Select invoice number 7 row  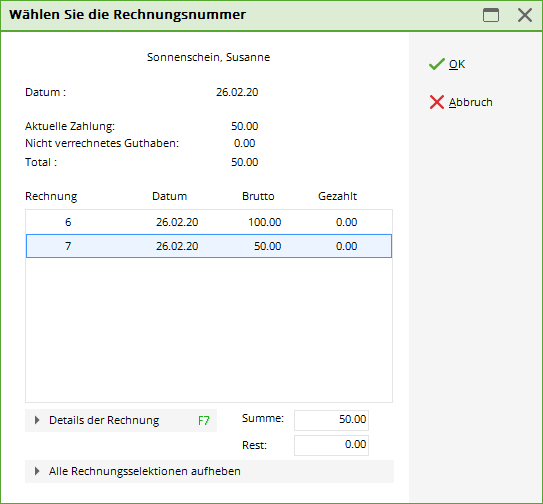coord(209,246)
